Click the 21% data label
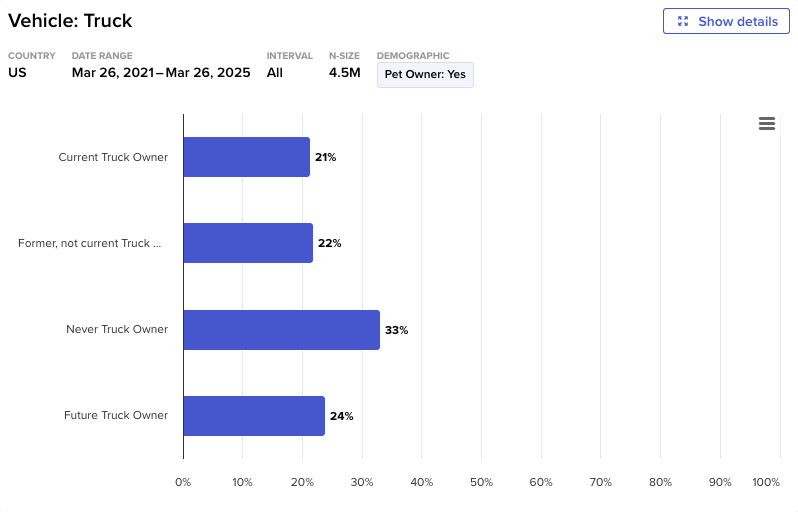The height and width of the screenshot is (512, 798). 325,158
